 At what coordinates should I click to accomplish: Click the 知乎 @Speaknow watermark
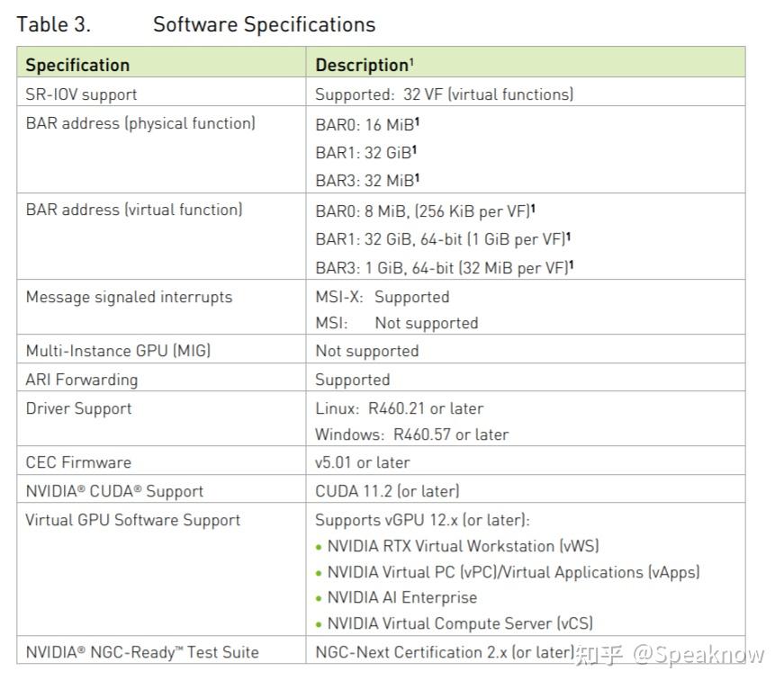pyautogui.click(x=669, y=655)
